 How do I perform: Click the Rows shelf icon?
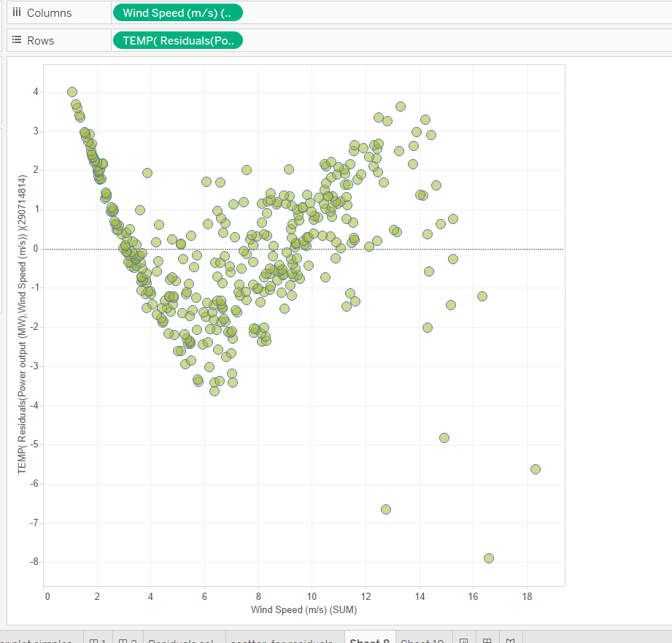(17, 40)
